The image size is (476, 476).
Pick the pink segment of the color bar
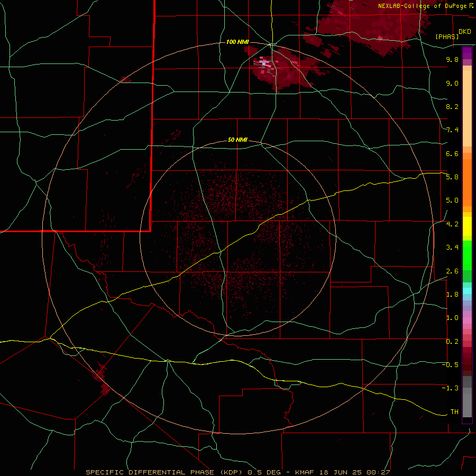(467, 321)
